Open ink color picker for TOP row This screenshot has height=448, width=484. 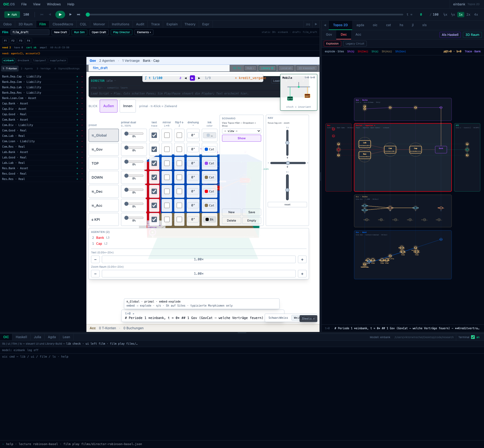tap(210, 163)
